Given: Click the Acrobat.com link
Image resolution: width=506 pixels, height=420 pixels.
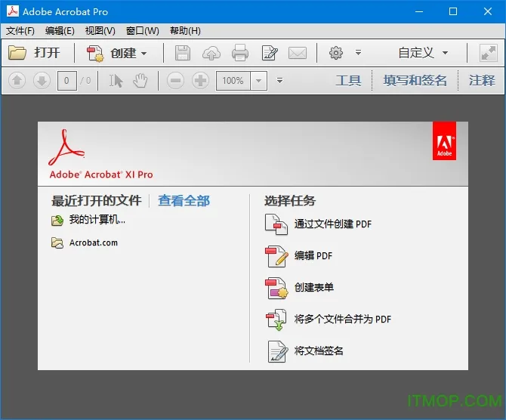Looking at the screenshot, I should (x=94, y=242).
